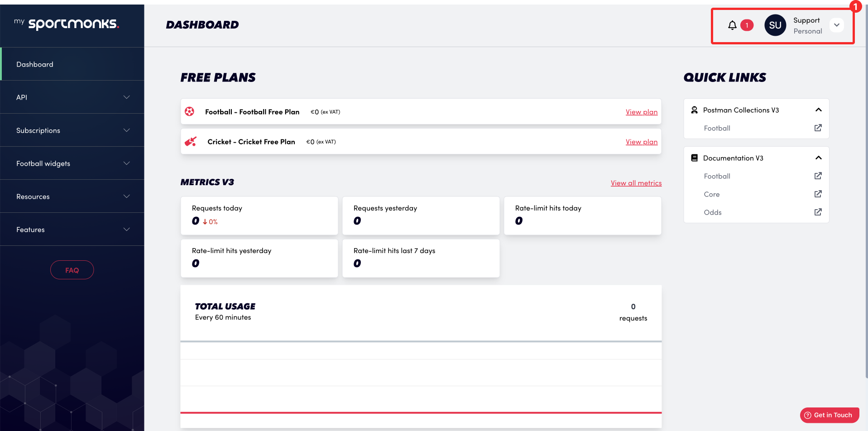Expand the API chevron arrow
The image size is (868, 431).
[127, 97]
